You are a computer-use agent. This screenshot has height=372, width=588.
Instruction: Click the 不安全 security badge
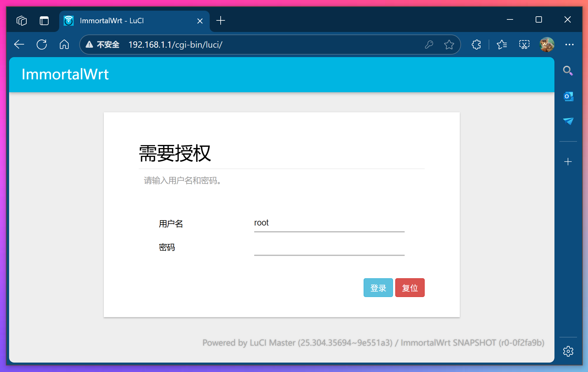coord(103,45)
